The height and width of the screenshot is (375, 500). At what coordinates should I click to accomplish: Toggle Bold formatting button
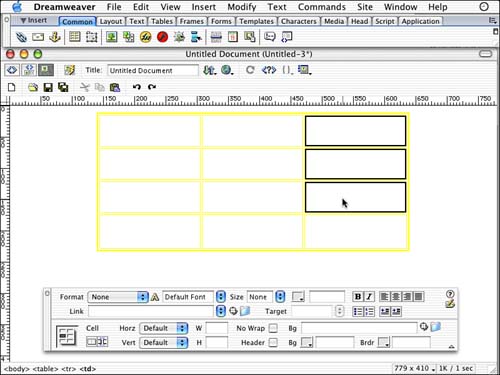tap(358, 297)
